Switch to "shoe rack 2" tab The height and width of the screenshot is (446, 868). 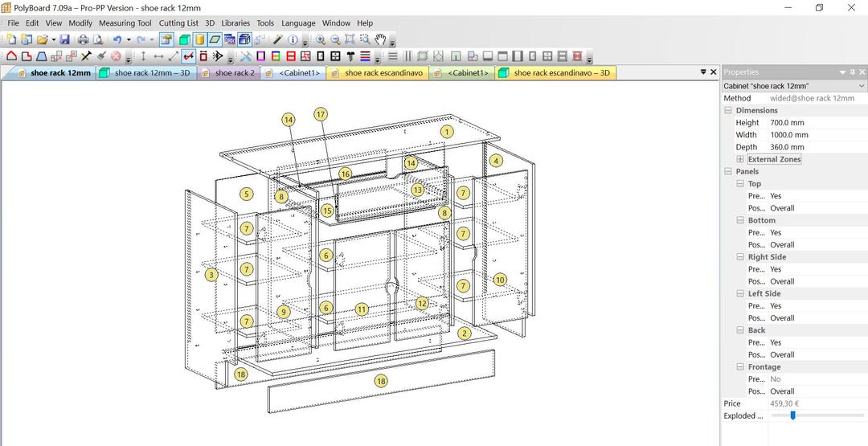tap(228, 72)
